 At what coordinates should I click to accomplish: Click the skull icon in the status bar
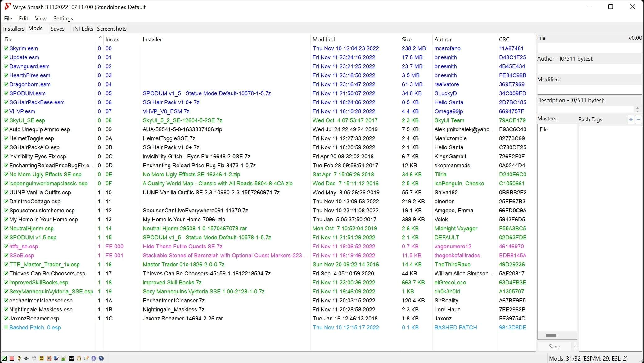coord(34,358)
